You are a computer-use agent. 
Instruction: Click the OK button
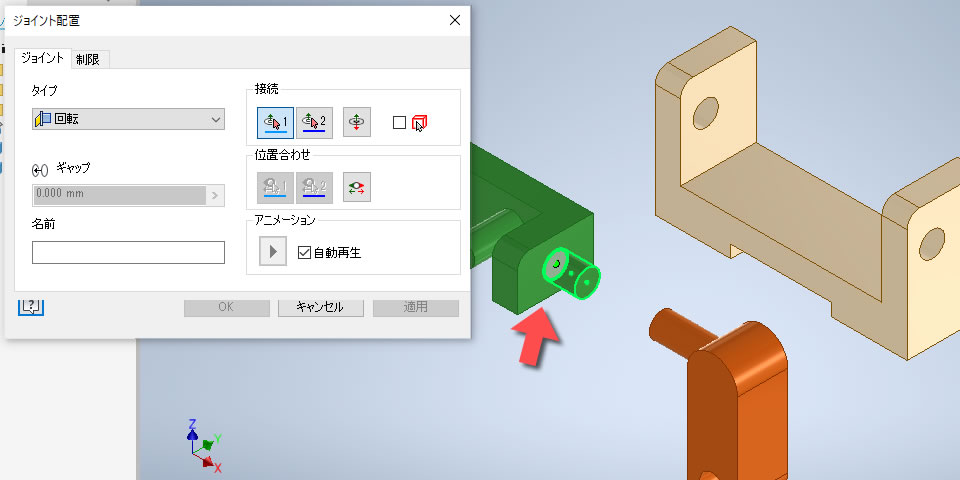pos(227,307)
